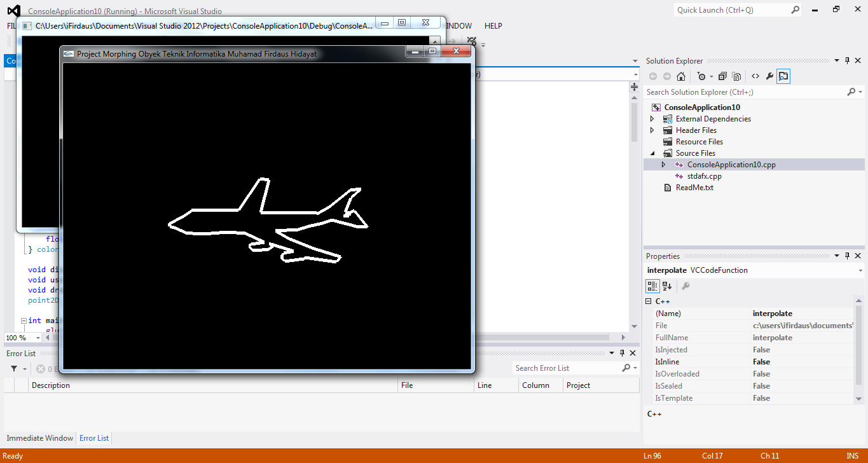Image resolution: width=868 pixels, height=463 pixels.
Task: Click the Error List filter funnel icon
Action: tap(14, 369)
